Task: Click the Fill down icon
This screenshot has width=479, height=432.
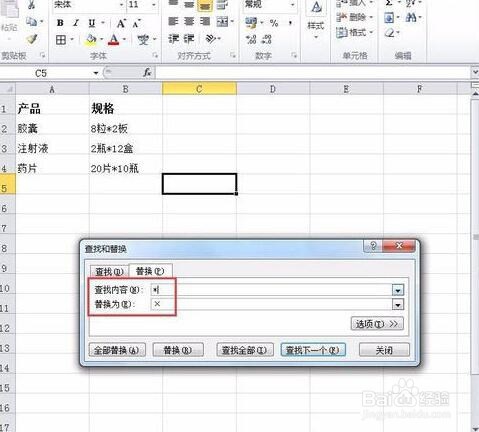Action: pos(389,17)
